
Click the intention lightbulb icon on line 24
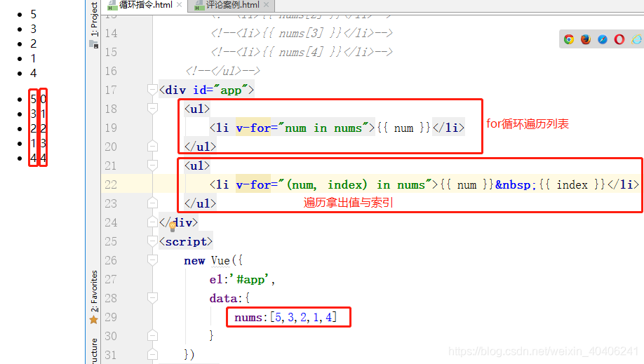tap(173, 227)
